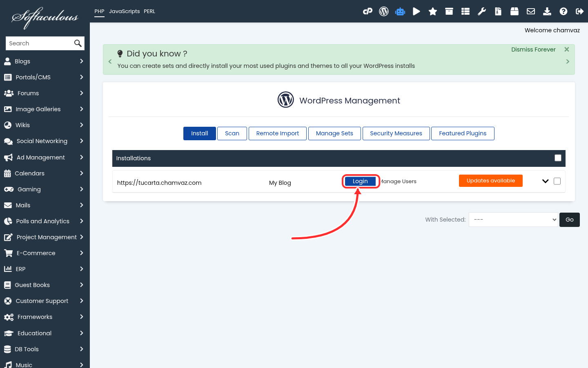Open Featured Plugins
Viewport: 588px width, 368px height.
(x=463, y=133)
